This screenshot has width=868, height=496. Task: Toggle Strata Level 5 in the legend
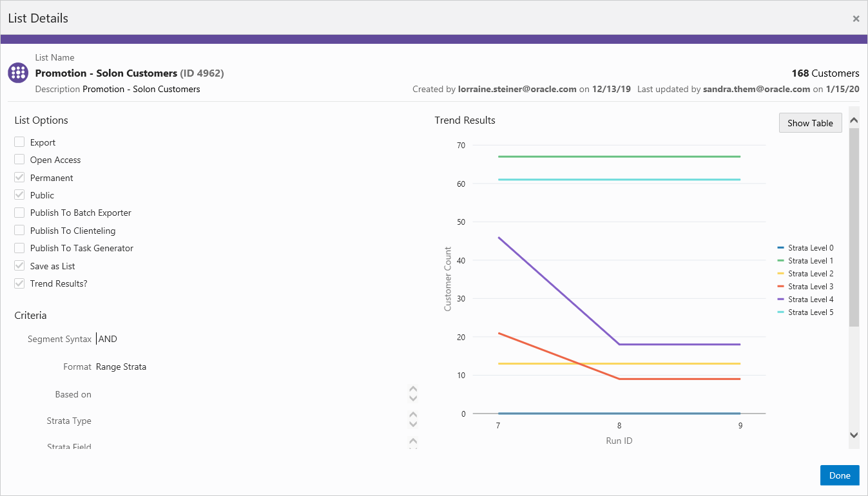(805, 312)
